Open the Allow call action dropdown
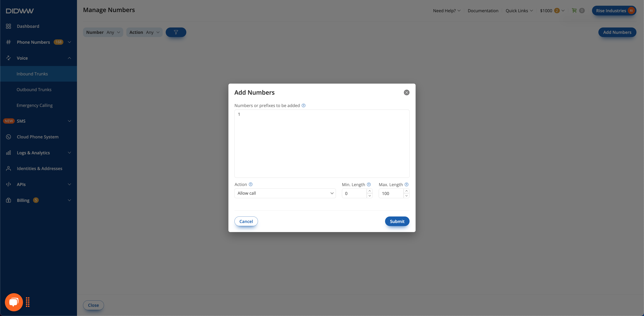Screen dimensions: 644x316 (x=285, y=193)
